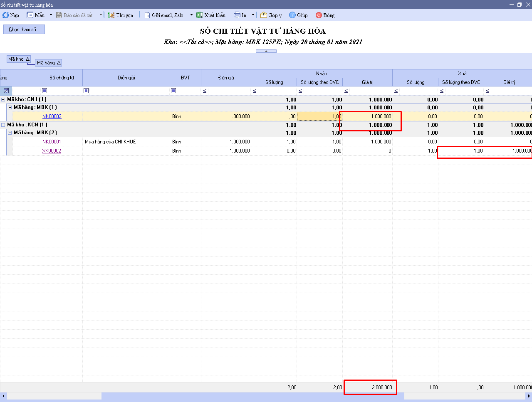Restore the window using title bar button
Screen dimensions: 532x402
click(519, 5)
